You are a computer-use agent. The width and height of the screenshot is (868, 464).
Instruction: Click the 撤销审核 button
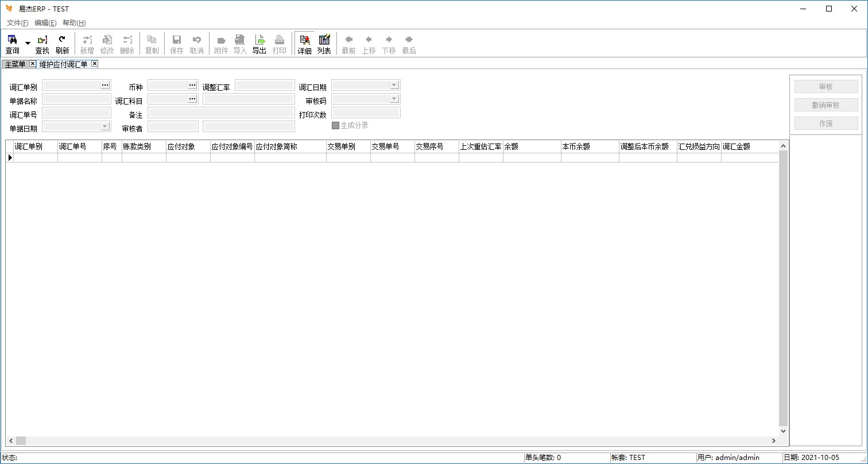coord(826,105)
